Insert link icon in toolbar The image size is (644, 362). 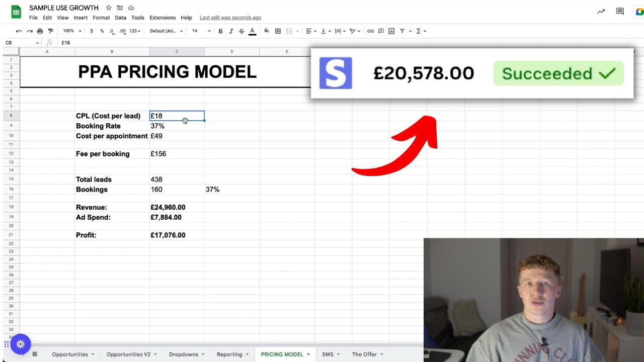tap(370, 31)
